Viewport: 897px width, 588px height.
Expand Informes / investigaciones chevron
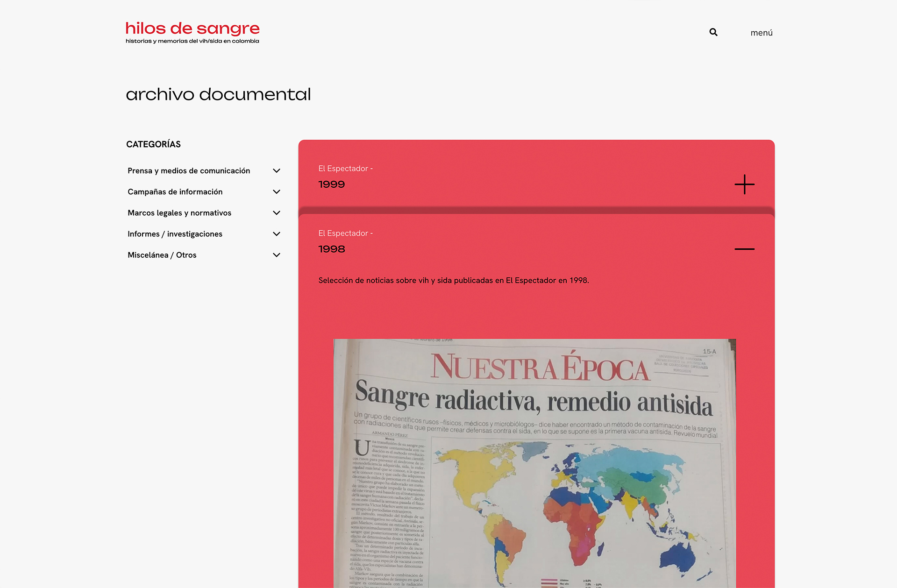tap(277, 234)
